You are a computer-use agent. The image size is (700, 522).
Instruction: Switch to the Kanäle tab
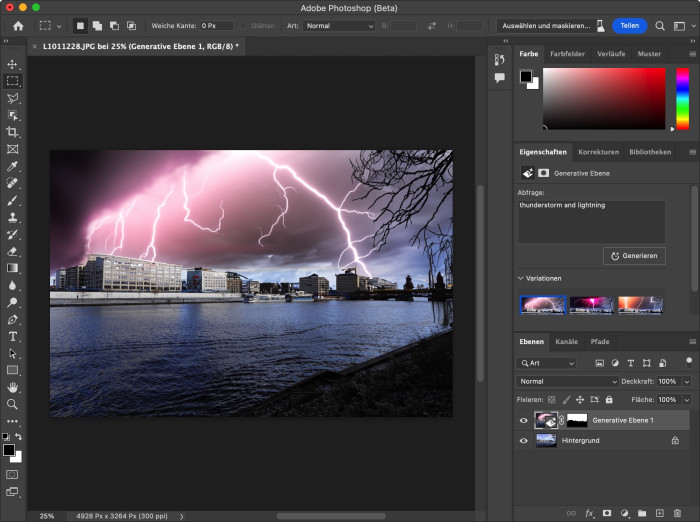tap(566, 342)
